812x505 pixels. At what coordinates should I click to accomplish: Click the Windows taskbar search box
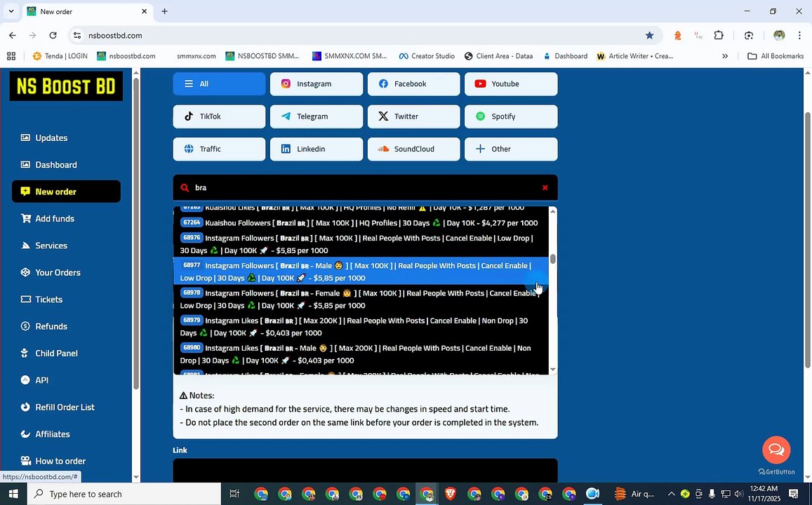click(124, 494)
